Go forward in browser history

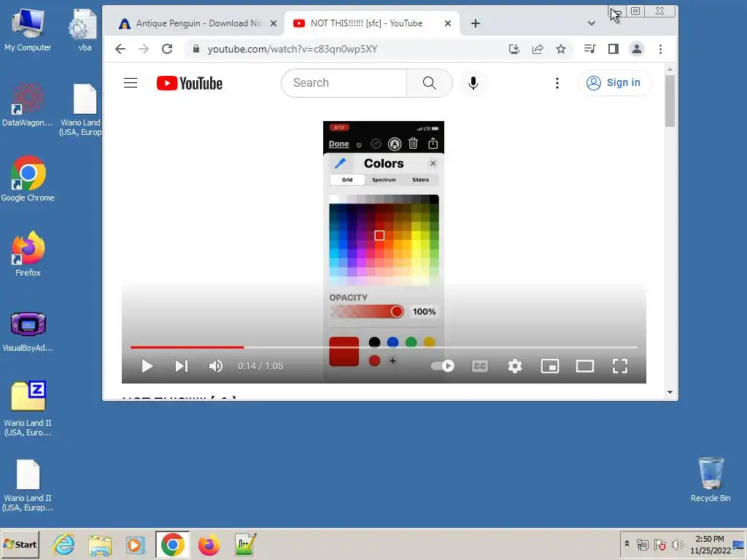pyautogui.click(x=144, y=49)
